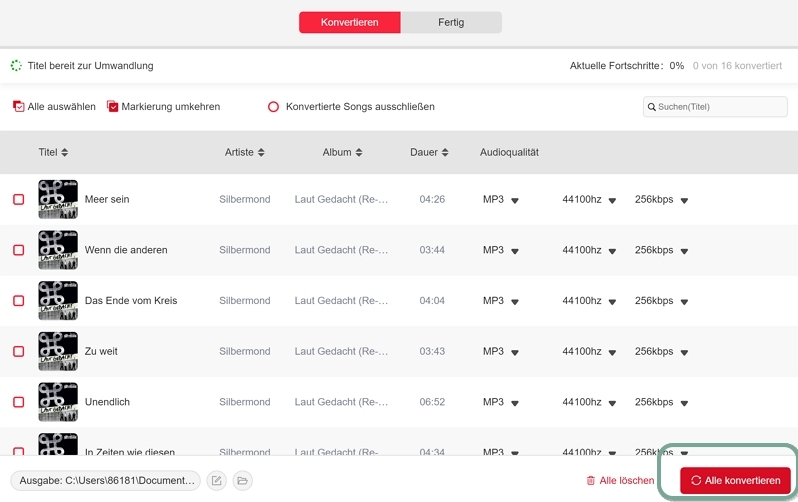
Task: Open the output folder icon
Action: click(243, 481)
